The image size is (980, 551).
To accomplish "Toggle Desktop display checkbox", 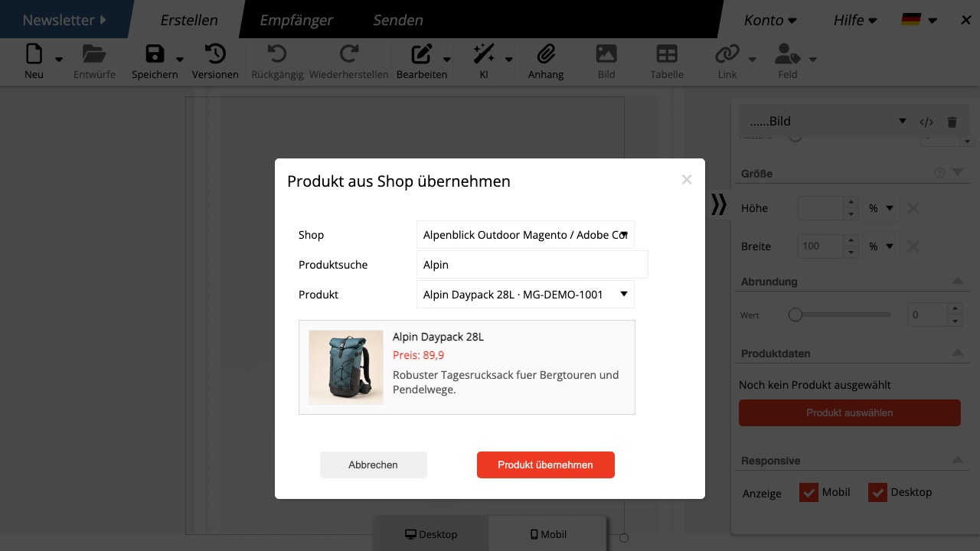I will click(877, 492).
